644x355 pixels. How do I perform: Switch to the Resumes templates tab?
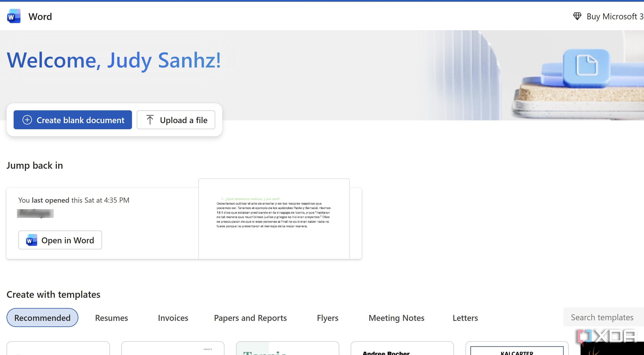[111, 318]
